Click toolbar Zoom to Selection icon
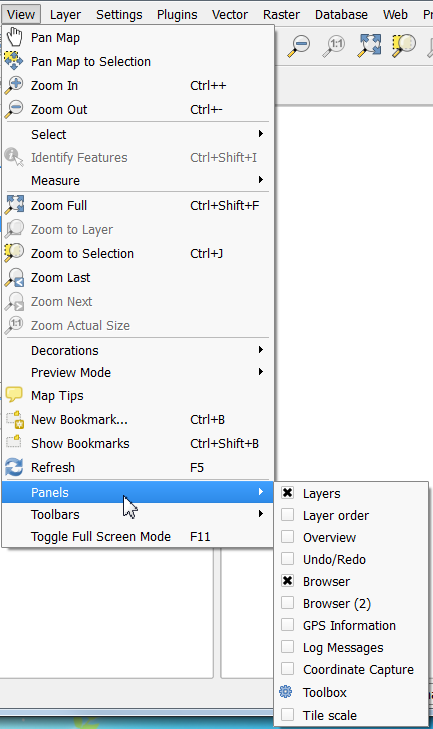The width and height of the screenshot is (433, 729). (403, 46)
